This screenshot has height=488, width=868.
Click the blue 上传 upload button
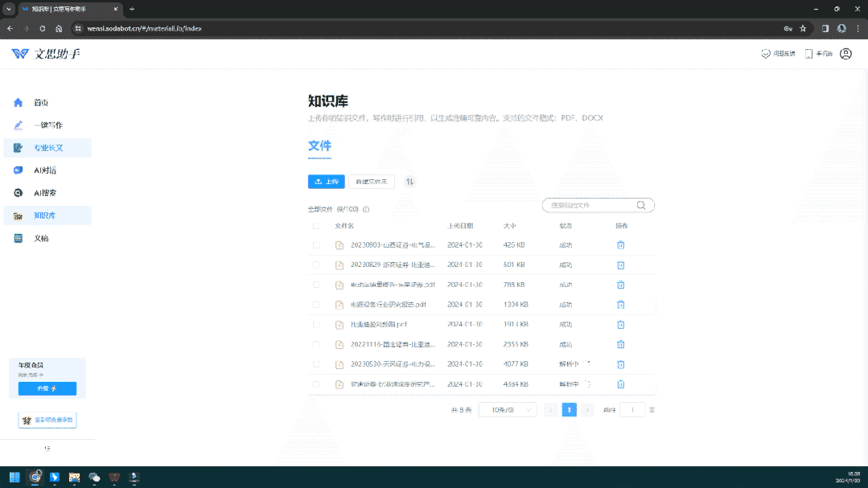point(326,182)
